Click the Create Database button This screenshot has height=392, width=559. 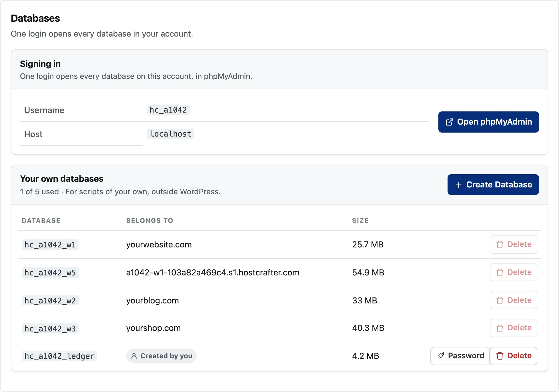pyautogui.click(x=493, y=185)
